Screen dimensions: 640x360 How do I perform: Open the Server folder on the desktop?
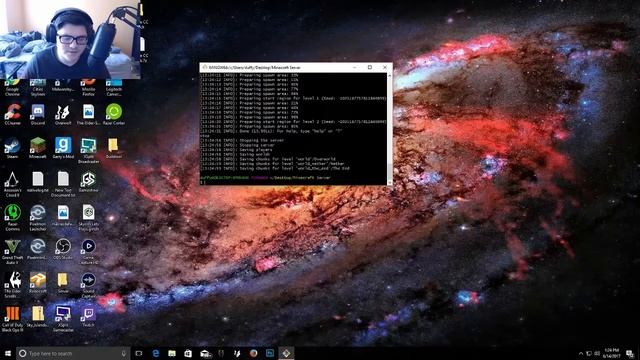pyautogui.click(x=63, y=283)
